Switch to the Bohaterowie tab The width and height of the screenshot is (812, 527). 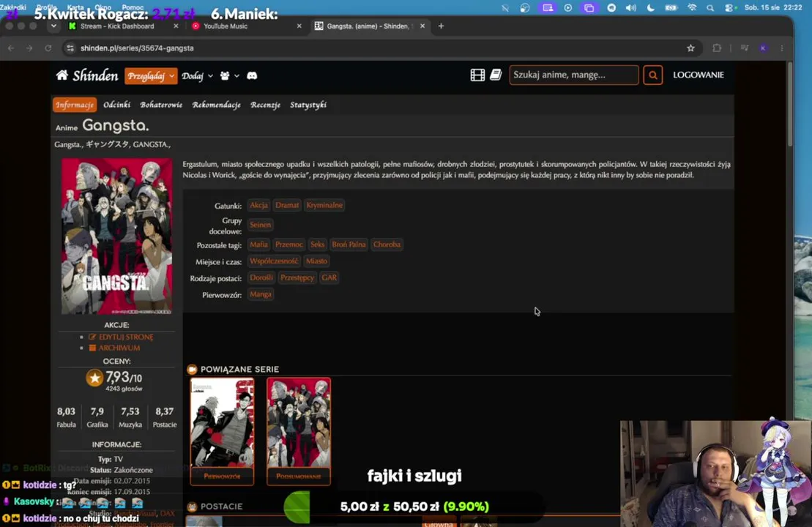pyautogui.click(x=161, y=105)
